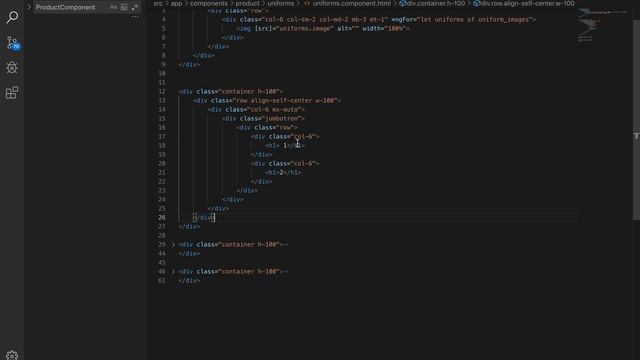
Task: Open the Manage gear menu
Action: (12, 355)
